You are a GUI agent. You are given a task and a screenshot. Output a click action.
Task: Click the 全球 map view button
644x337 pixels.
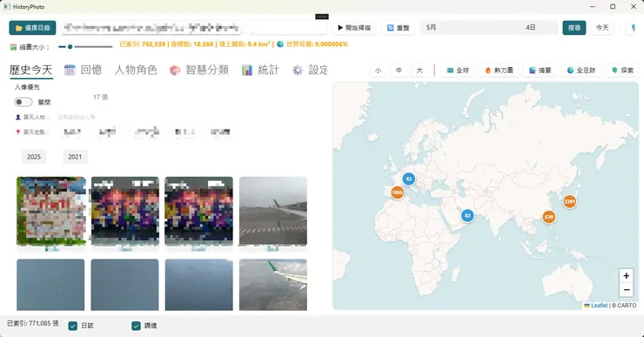pos(458,71)
